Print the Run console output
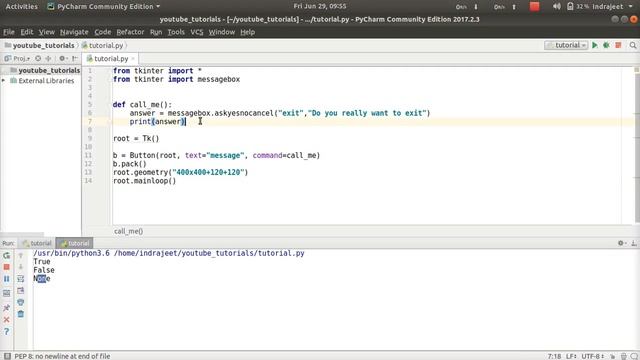 point(20,302)
